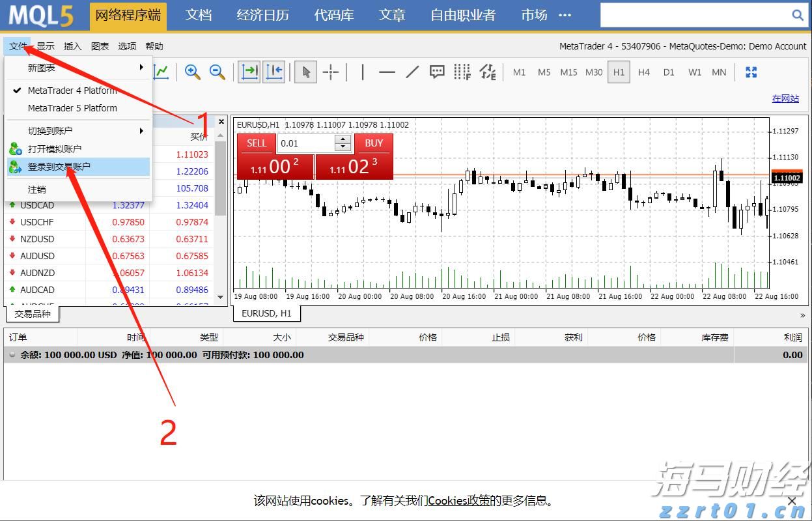
Task: Select the Crosshair tool
Action: [331, 72]
